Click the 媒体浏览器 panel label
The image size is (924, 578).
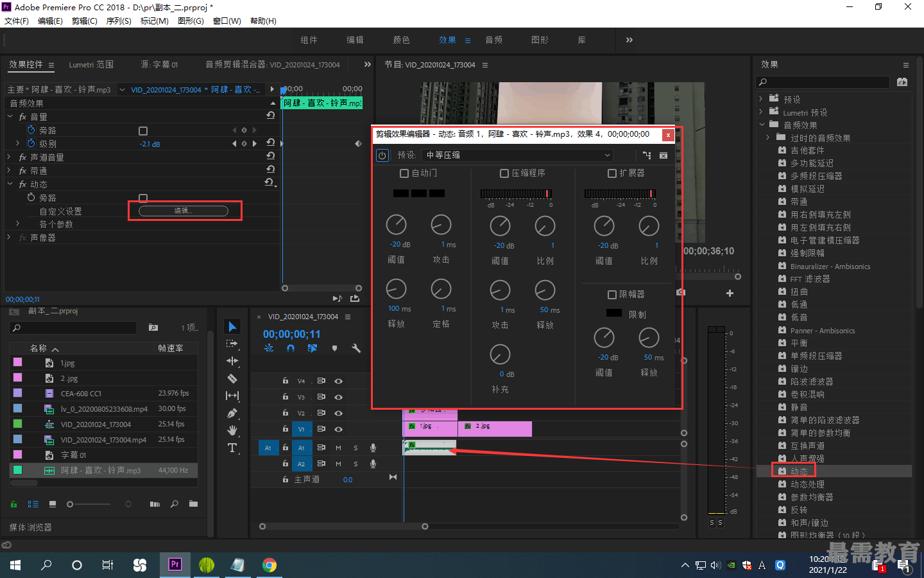(30, 527)
